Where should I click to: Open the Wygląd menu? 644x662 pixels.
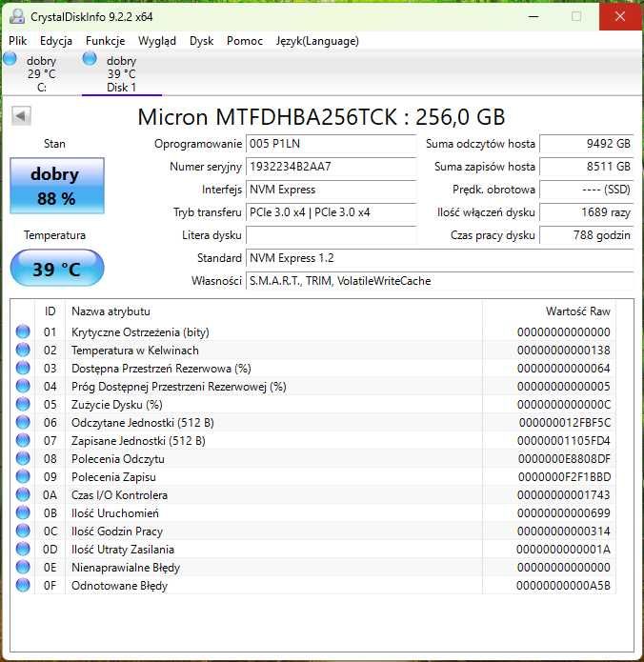coord(157,41)
